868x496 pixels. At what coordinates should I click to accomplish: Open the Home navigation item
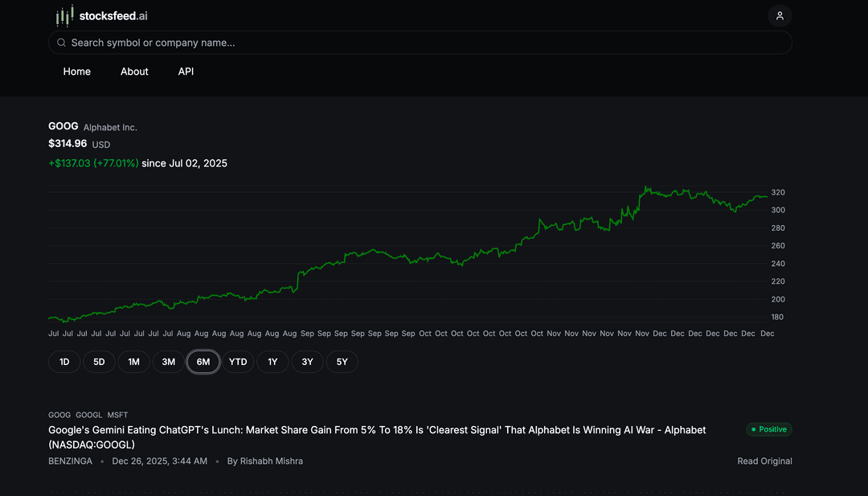[76, 72]
